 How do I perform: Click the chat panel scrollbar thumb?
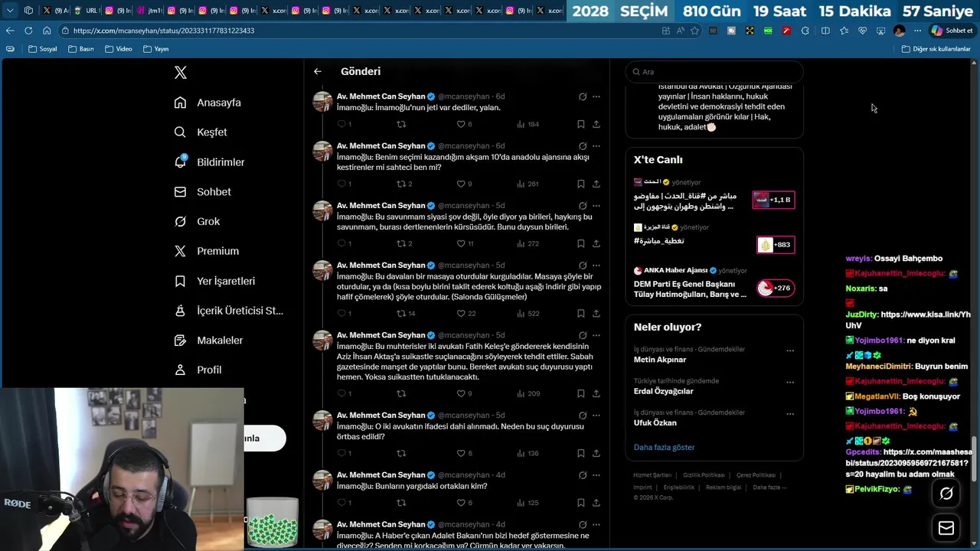[x=974, y=459]
